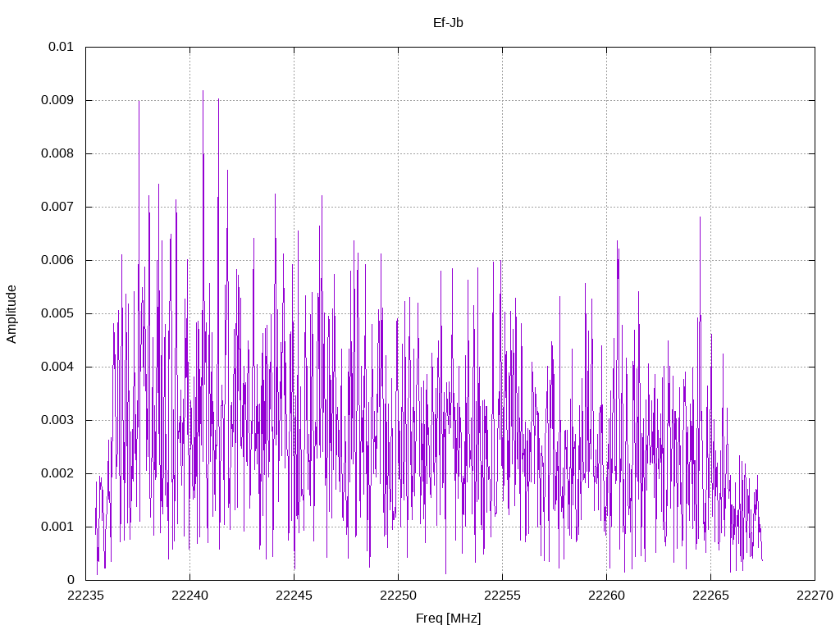Click the y-axis tick label 0
This screenshot has height=630, width=840.
71,580
